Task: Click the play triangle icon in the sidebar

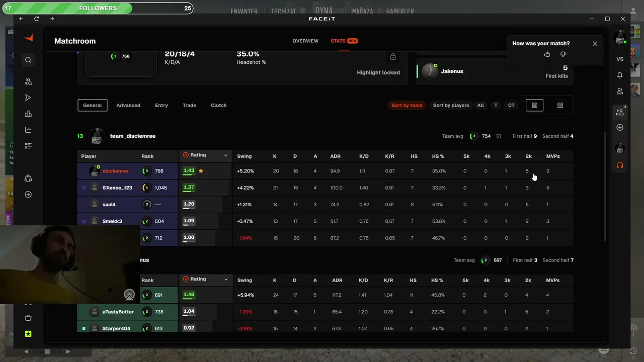Action: (28, 98)
